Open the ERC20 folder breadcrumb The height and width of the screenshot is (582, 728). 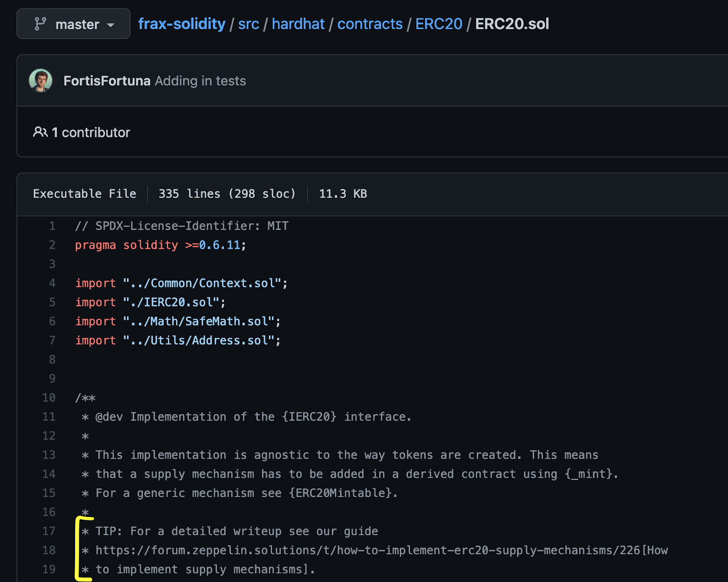click(x=439, y=24)
